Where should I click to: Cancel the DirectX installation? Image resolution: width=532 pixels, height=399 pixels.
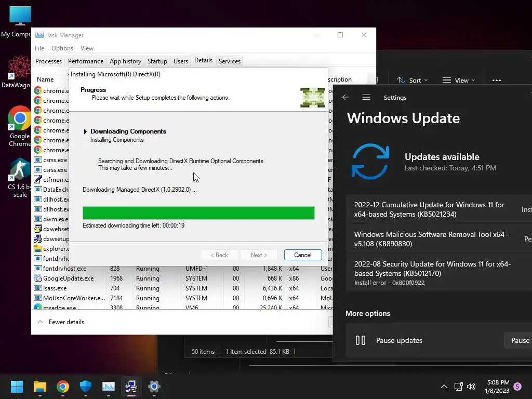(303, 255)
